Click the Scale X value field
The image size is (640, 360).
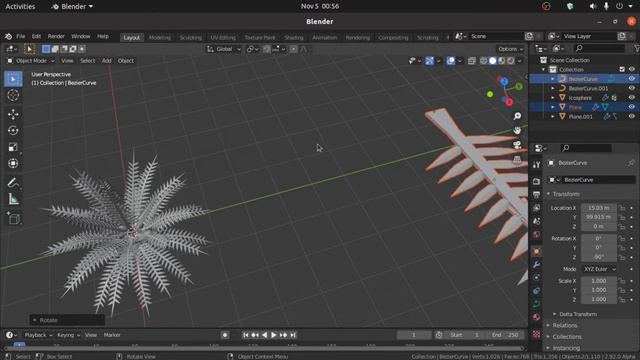tap(599, 281)
